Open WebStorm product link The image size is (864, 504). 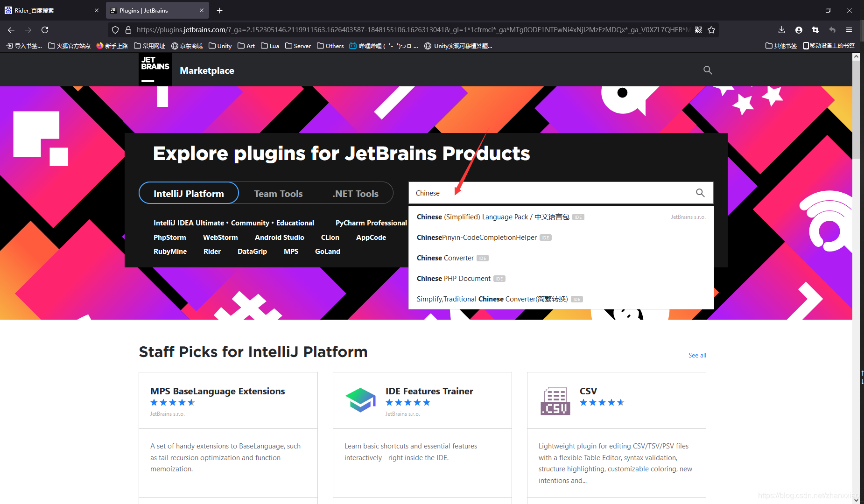click(x=220, y=238)
